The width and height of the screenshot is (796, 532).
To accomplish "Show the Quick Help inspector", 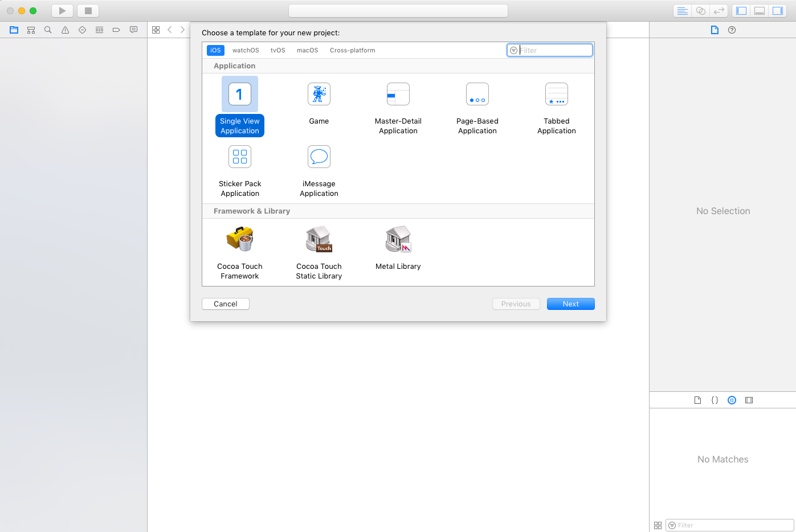I will (732, 30).
